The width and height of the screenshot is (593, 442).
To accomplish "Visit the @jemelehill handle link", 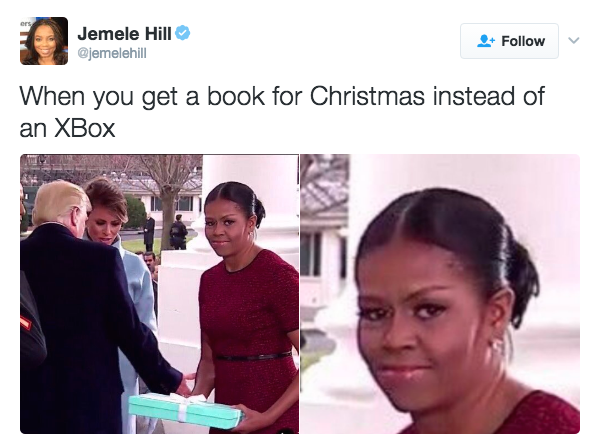I will [x=112, y=53].
